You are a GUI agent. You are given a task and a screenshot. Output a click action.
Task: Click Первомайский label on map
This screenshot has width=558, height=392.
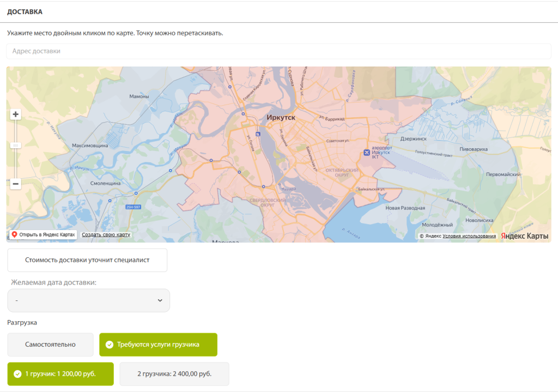click(503, 174)
